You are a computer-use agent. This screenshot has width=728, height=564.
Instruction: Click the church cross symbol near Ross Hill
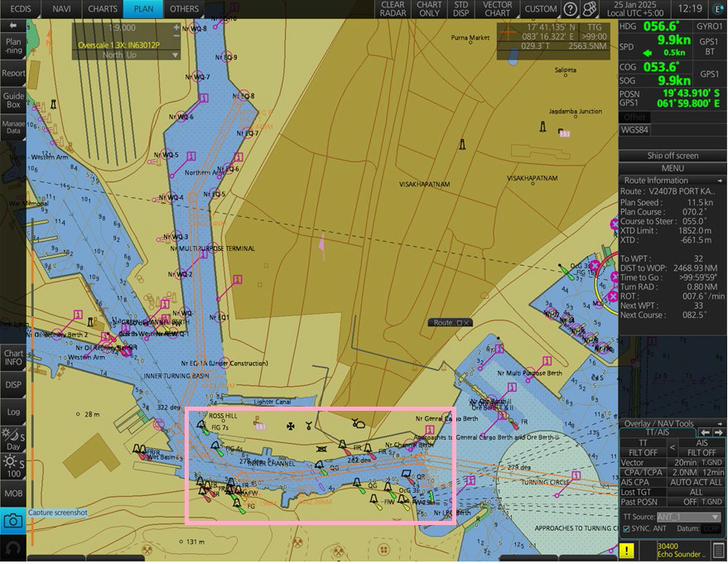(x=291, y=426)
